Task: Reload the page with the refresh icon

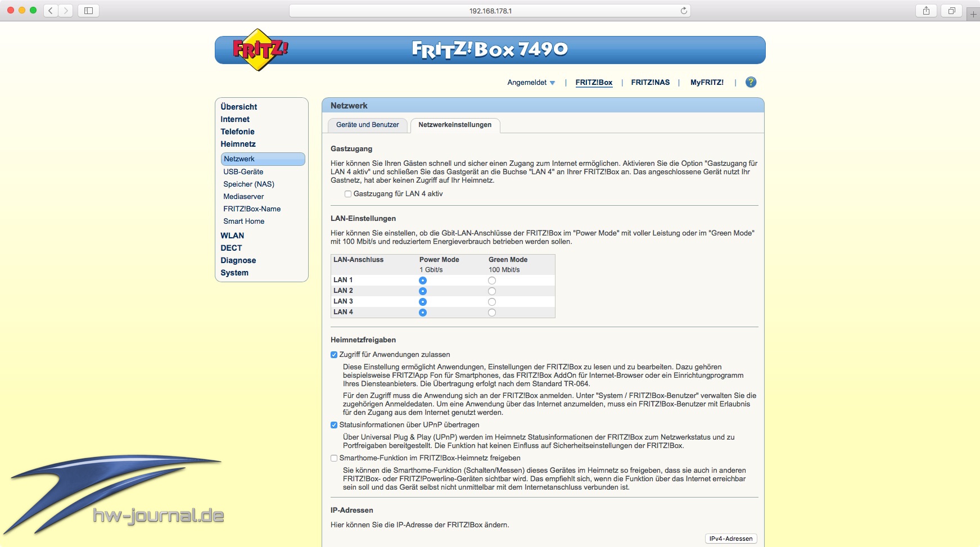Action: [684, 11]
